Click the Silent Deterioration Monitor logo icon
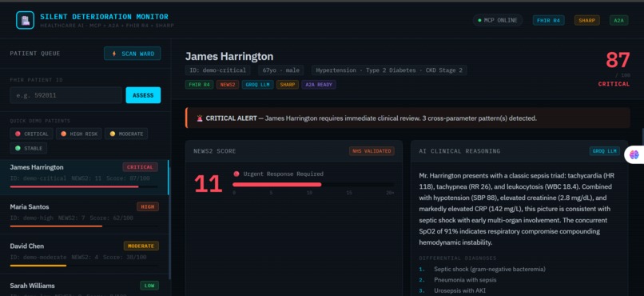This screenshot has height=296, width=644. 25,20
